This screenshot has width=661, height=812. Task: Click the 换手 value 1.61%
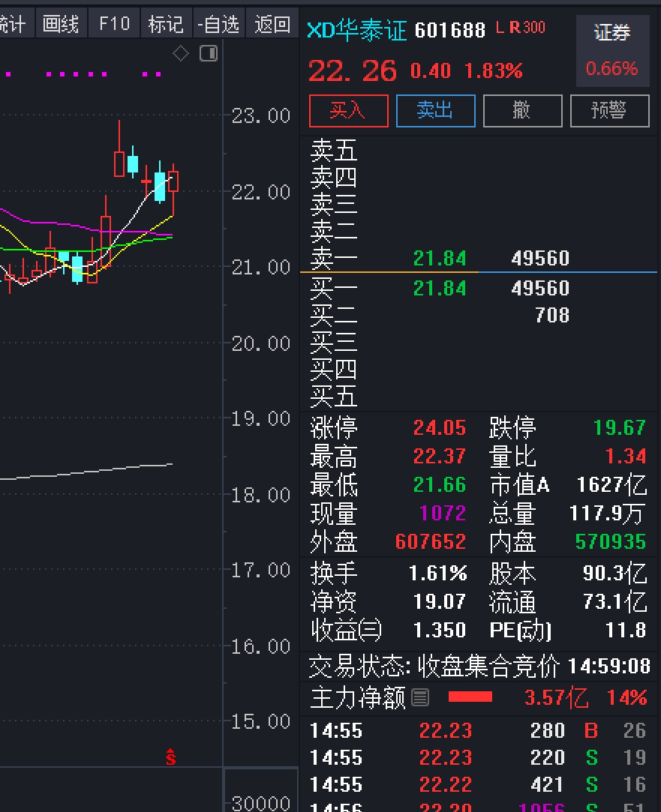(437, 574)
